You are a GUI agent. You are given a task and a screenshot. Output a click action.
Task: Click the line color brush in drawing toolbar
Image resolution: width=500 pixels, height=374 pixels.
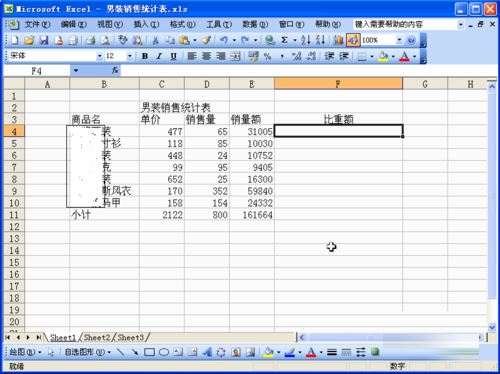pyautogui.click(x=290, y=352)
